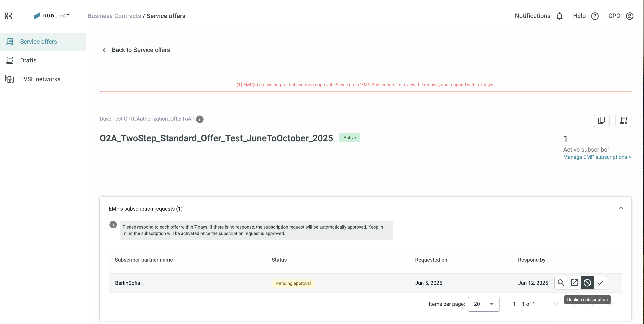
Task: Click the Status column header
Action: click(279, 260)
